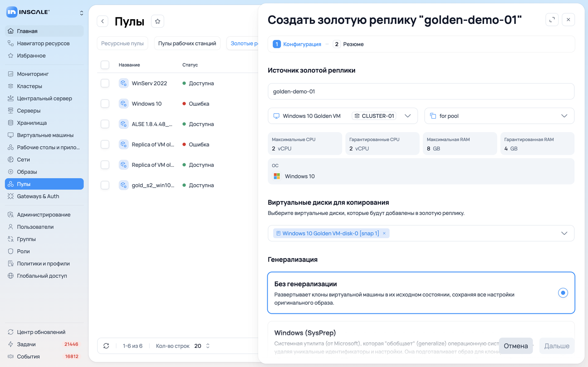Tick the checkbox for WinServ 2022
The width and height of the screenshot is (588, 367).
[105, 83]
